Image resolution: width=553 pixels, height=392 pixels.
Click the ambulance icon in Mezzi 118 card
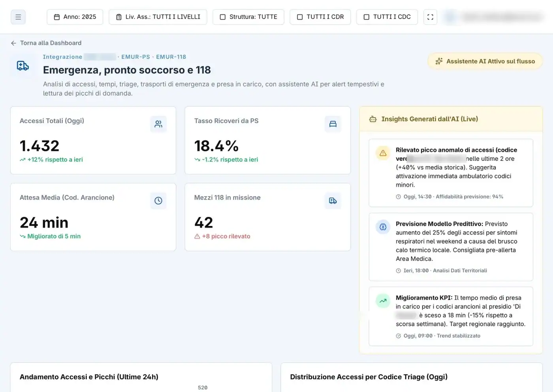[x=333, y=201]
